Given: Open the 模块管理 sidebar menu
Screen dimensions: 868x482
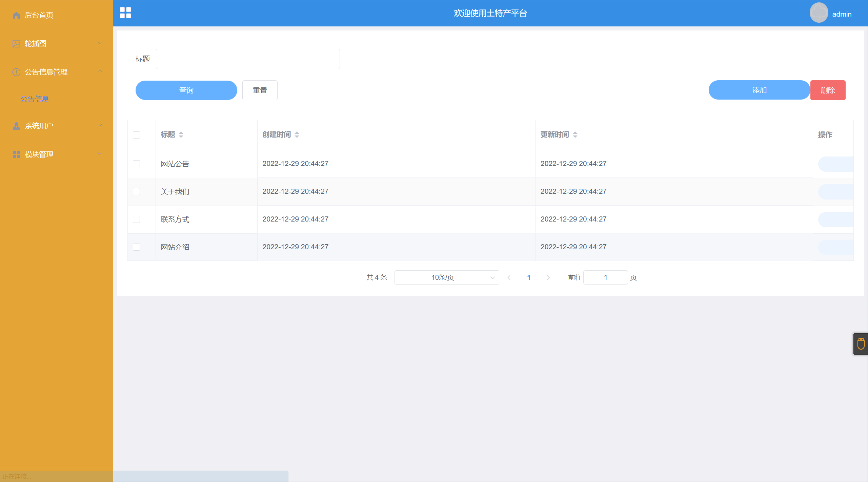Looking at the screenshot, I should coord(56,154).
